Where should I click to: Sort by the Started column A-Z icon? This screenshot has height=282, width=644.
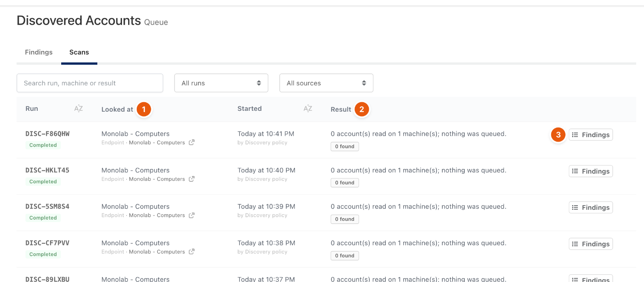[x=308, y=109]
